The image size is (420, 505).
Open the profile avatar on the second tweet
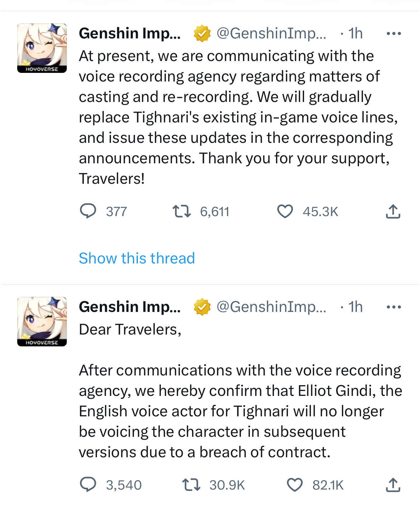(x=42, y=321)
